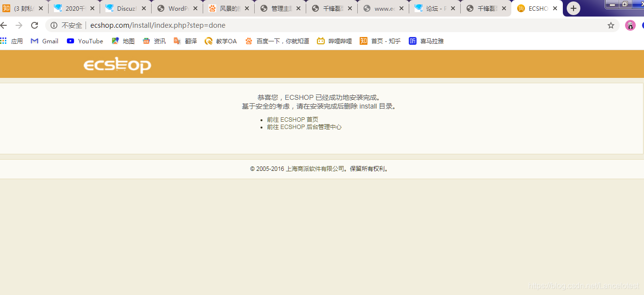Screen dimensions: 644x295
Task: Open the 教学OA bookmark
Action: coord(221,41)
